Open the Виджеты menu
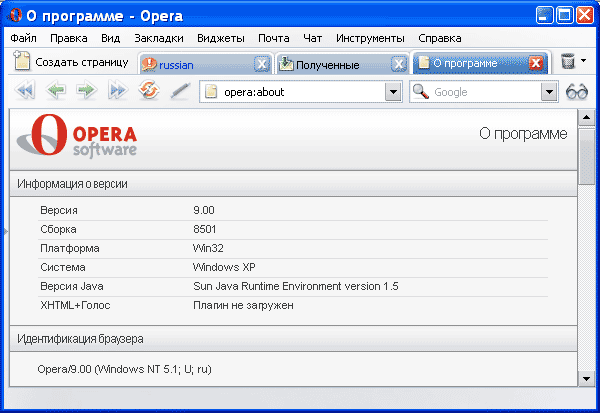600x413 pixels. pos(221,38)
